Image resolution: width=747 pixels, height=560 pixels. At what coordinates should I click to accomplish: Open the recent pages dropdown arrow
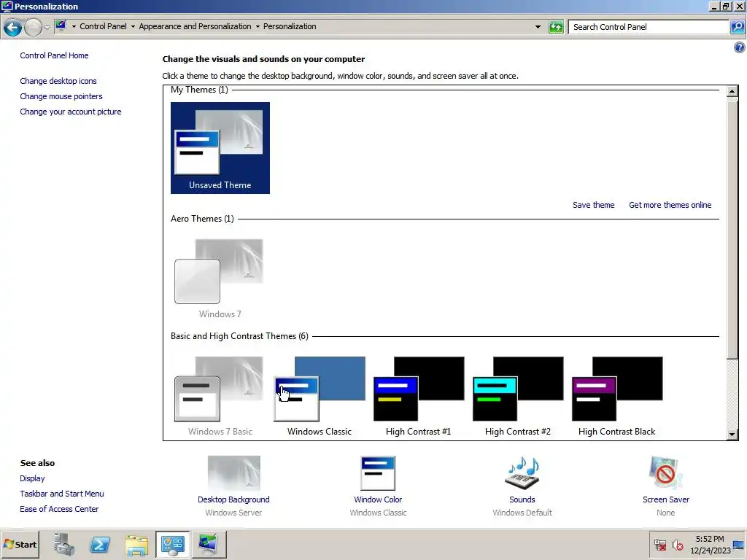[47, 27]
